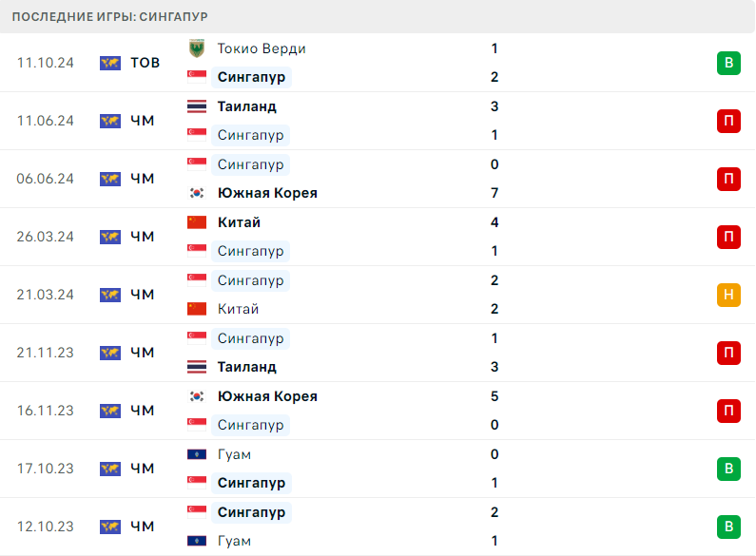Click the orange draw badge for the 21.03.24 match
Screen dimensions: 756x556
pos(728,295)
